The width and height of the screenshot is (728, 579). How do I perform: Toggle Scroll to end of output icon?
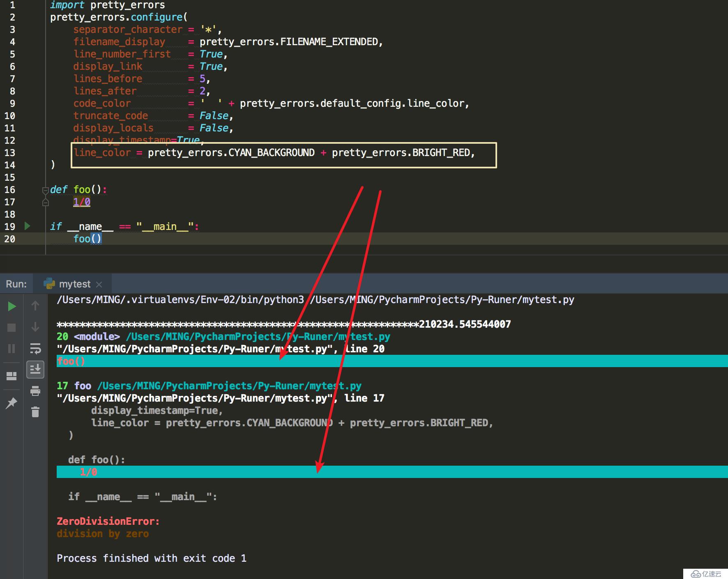pyautogui.click(x=35, y=370)
